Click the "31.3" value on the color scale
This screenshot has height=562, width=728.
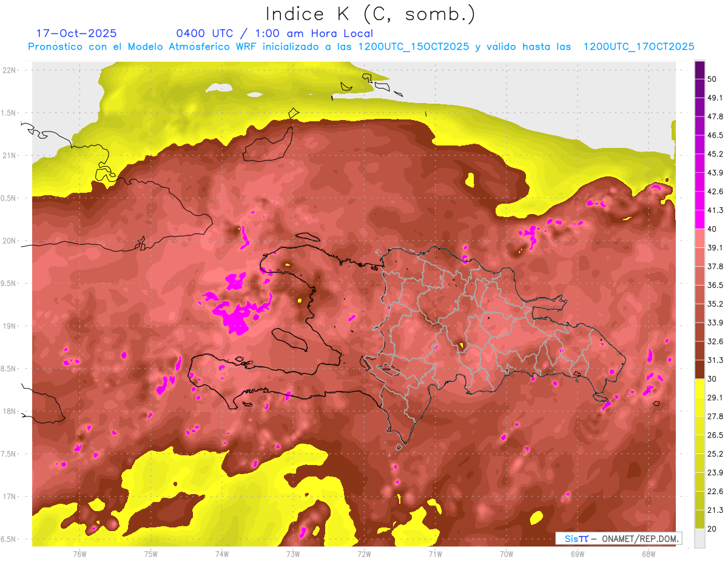click(715, 361)
